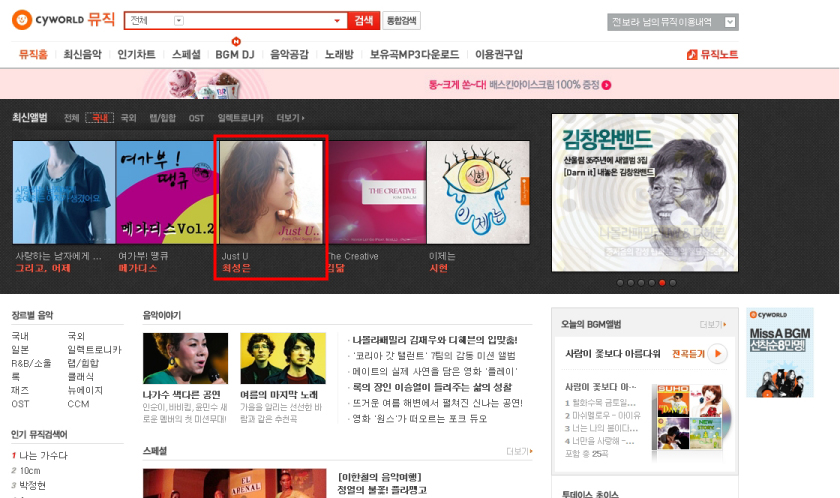Open the 최신음악 menu
The height and width of the screenshot is (498, 840).
point(82,54)
